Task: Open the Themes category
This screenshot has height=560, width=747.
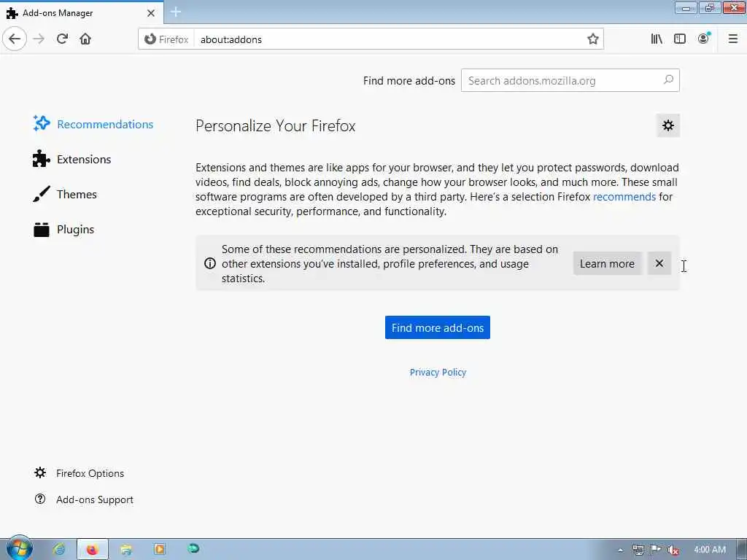Action: point(65,194)
